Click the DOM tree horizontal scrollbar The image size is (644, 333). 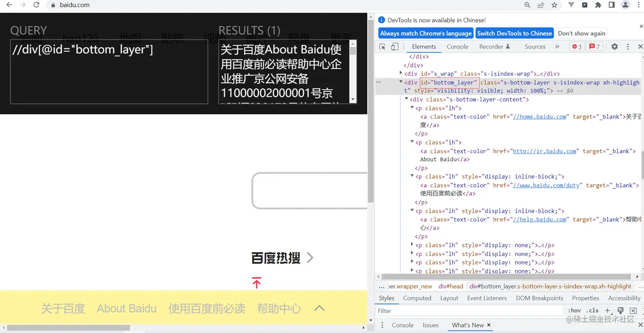506,276
